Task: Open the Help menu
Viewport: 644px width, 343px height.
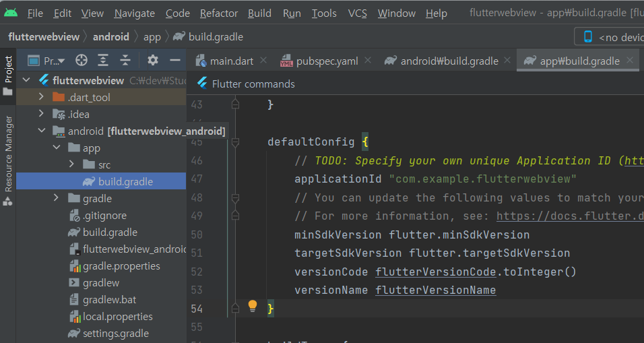Action: 436,13
